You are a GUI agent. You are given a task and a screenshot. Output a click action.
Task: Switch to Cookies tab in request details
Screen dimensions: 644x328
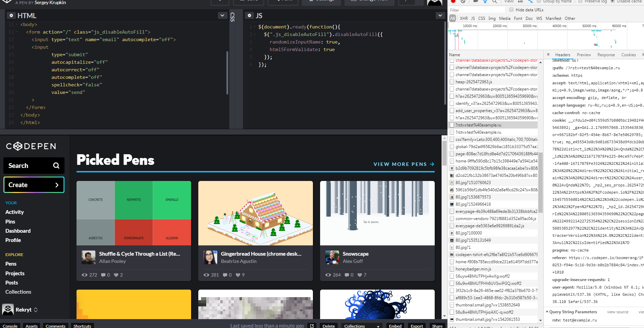pos(628,55)
